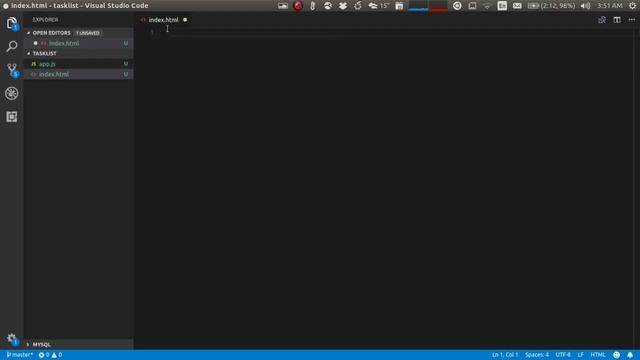Click the unsaved dot beside index.html in Open Editors

point(35,43)
